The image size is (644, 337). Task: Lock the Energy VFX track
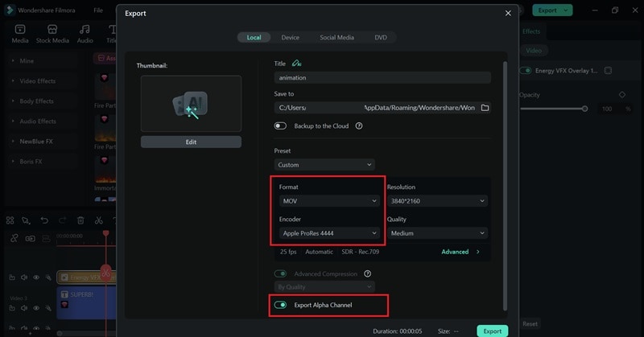[12, 277]
